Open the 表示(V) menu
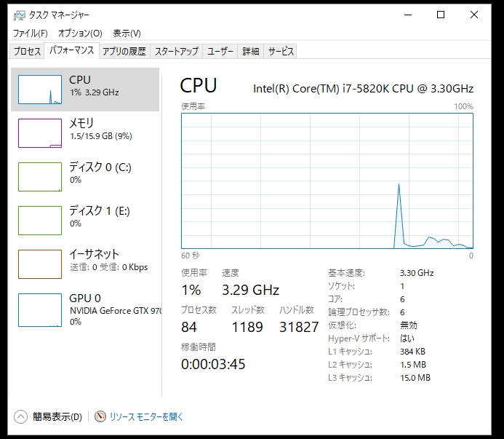The width and height of the screenshot is (504, 439). coord(127,33)
